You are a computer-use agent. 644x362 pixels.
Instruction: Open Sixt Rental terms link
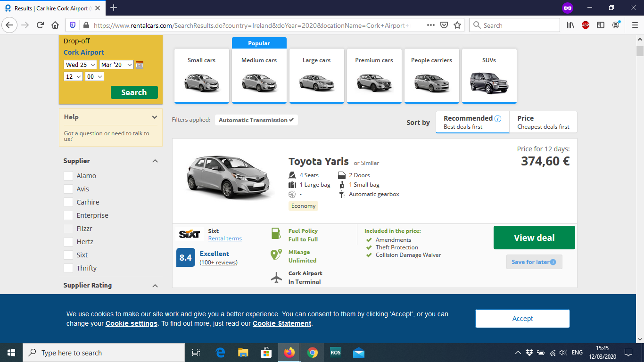coord(225,239)
